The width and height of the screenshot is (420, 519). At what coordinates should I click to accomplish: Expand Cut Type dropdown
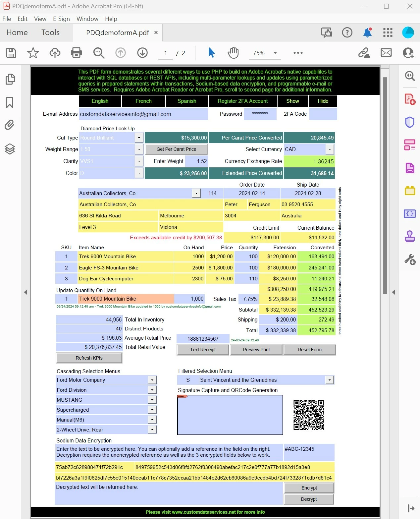pos(139,138)
